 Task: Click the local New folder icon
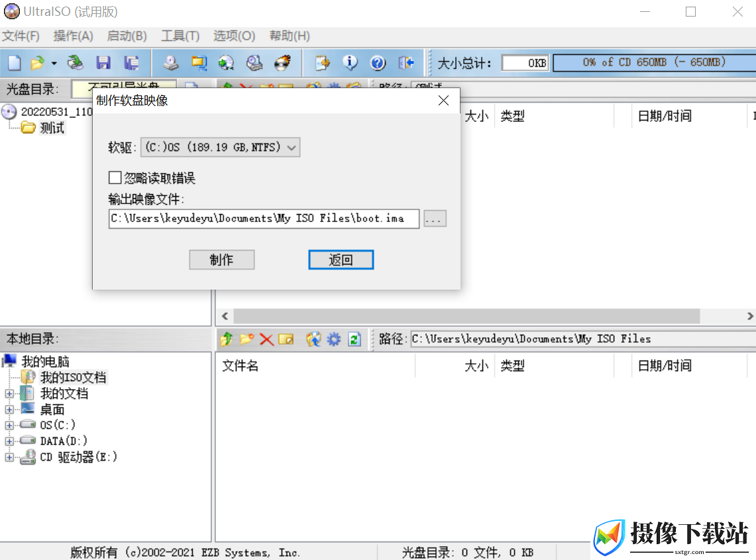[246, 339]
